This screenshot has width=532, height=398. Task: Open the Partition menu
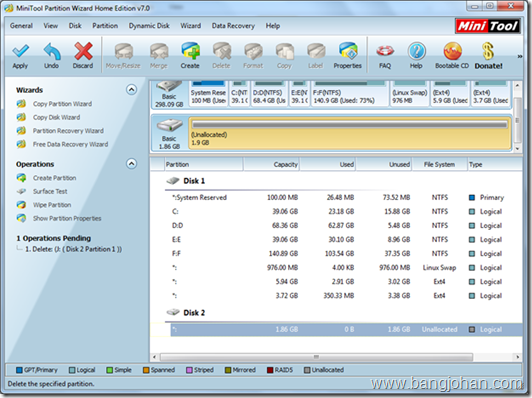tap(105, 26)
